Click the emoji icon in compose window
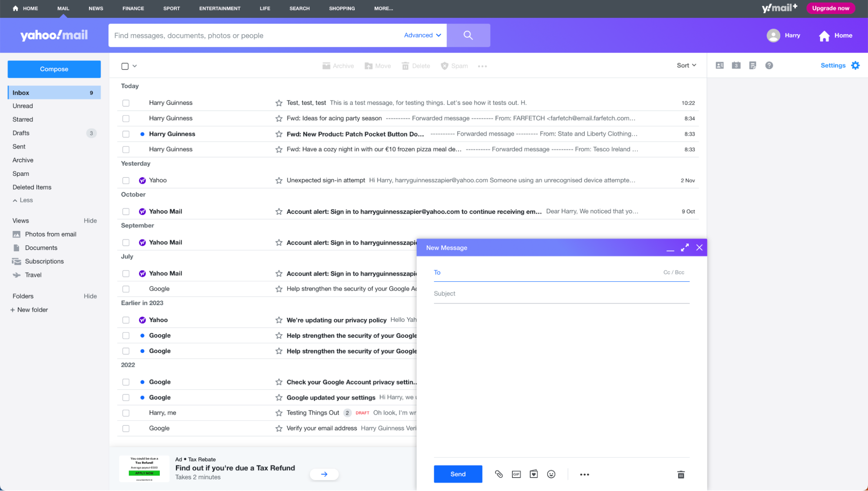 click(x=551, y=474)
